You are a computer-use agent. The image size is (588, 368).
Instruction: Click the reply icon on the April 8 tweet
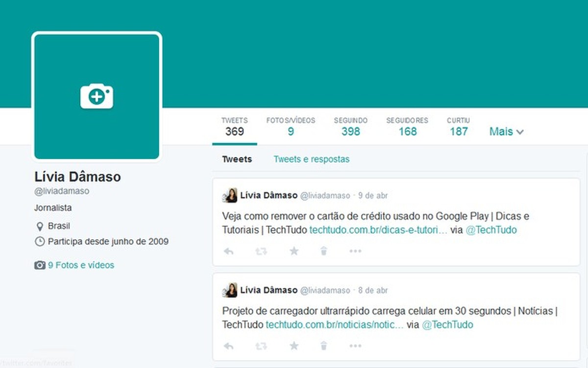[228, 345]
